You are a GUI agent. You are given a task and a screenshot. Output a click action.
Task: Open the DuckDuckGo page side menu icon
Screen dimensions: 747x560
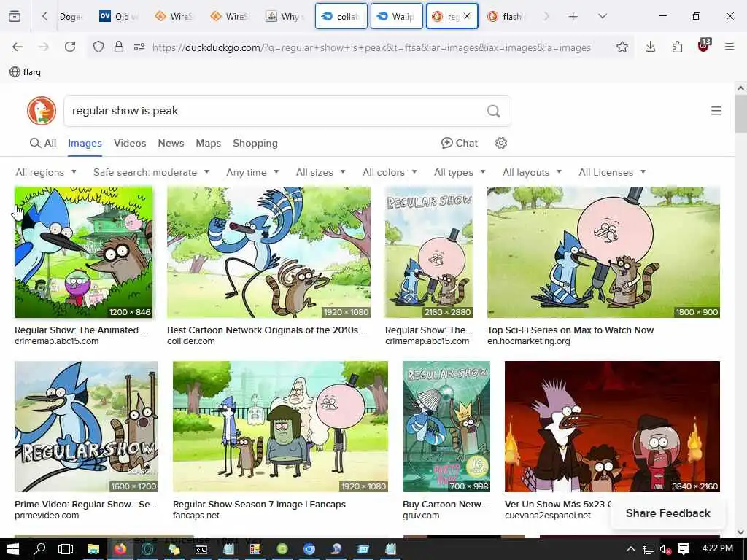pyautogui.click(x=716, y=111)
